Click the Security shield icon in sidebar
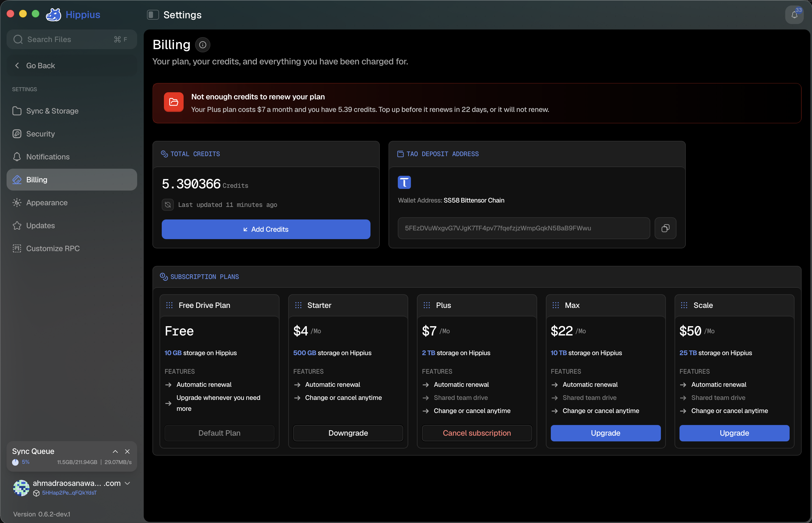 [x=17, y=134]
